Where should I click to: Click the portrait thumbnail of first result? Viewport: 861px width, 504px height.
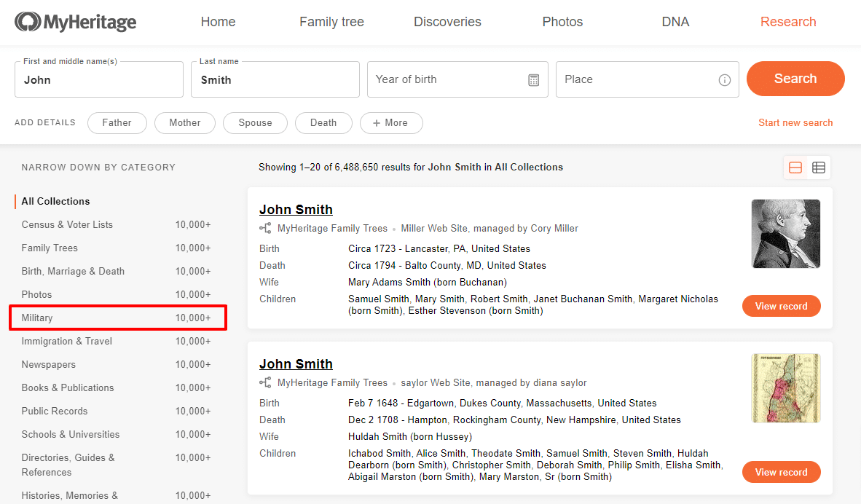[x=786, y=234]
